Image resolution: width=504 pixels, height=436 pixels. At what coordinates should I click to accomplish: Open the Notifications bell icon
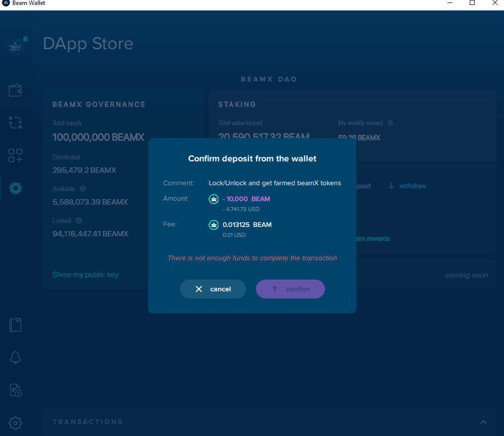[x=15, y=358]
